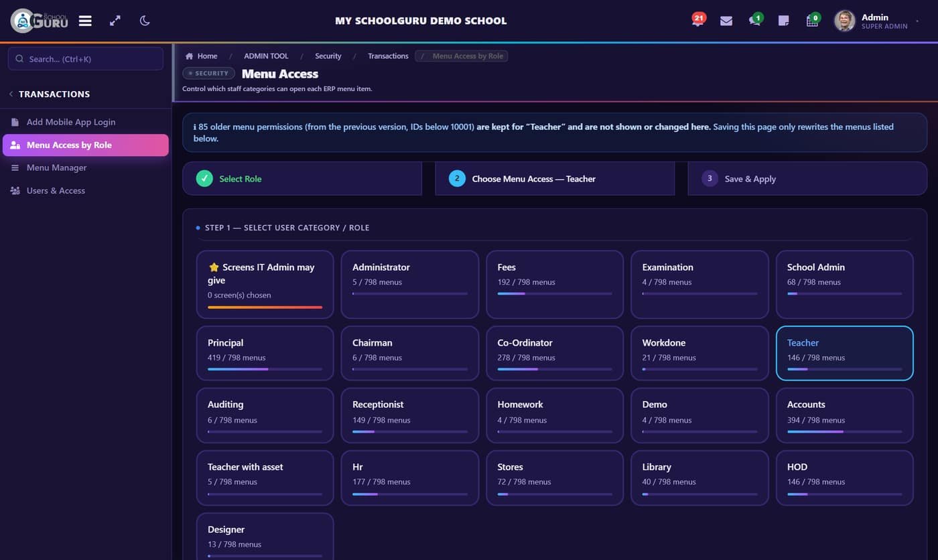Choose the Administrator role card
Image resolution: width=938 pixels, height=560 pixels.
[x=410, y=285]
